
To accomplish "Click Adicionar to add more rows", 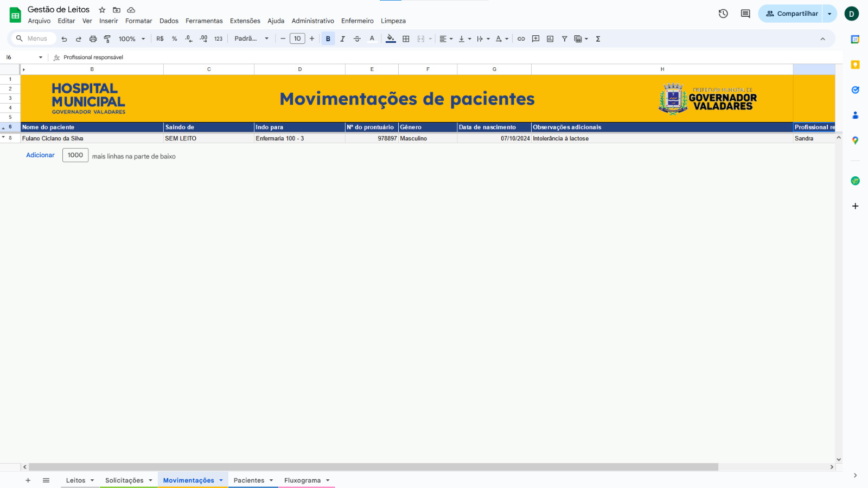I will [x=40, y=155].
